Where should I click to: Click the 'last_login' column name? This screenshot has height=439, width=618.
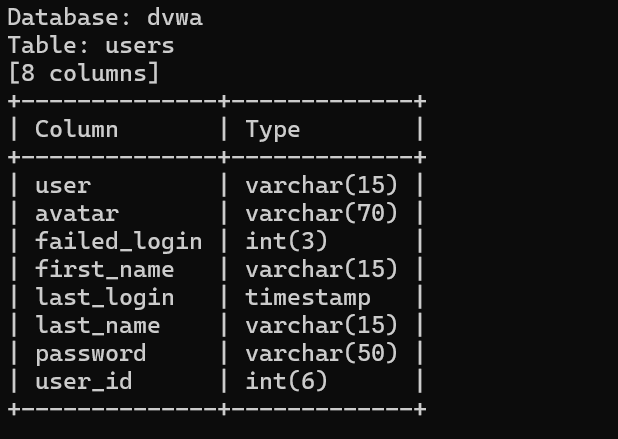point(104,297)
